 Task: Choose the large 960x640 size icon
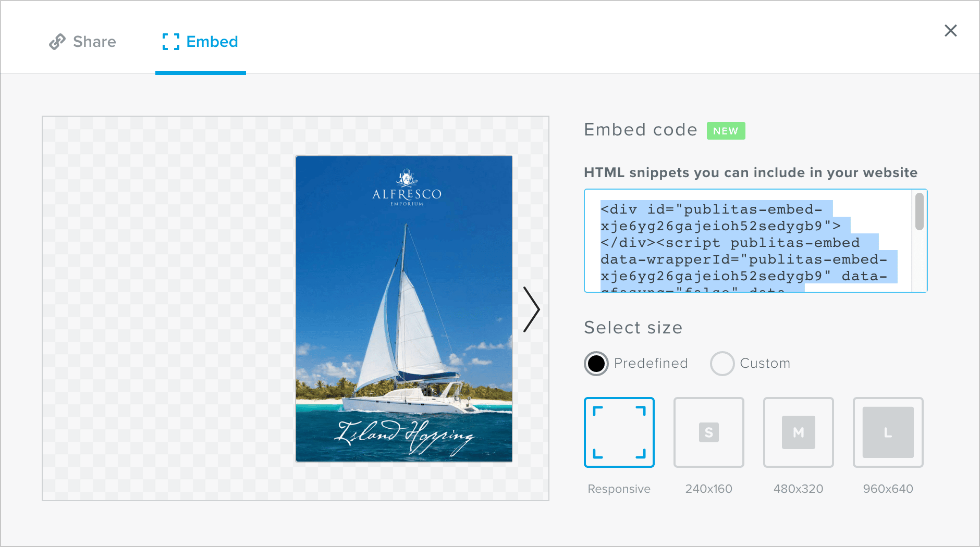pyautogui.click(x=888, y=432)
